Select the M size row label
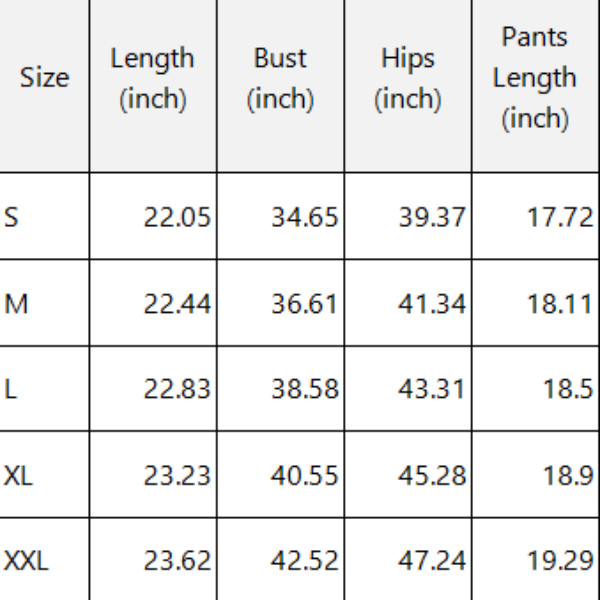This screenshot has width=600, height=600. [44, 303]
